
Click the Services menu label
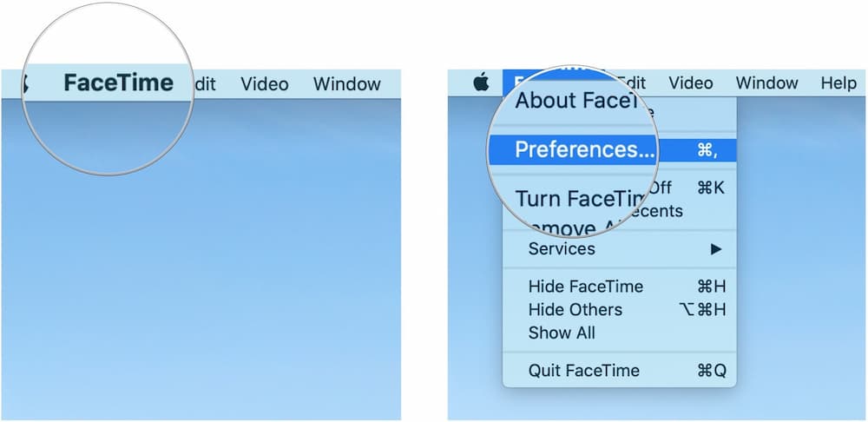(x=562, y=249)
